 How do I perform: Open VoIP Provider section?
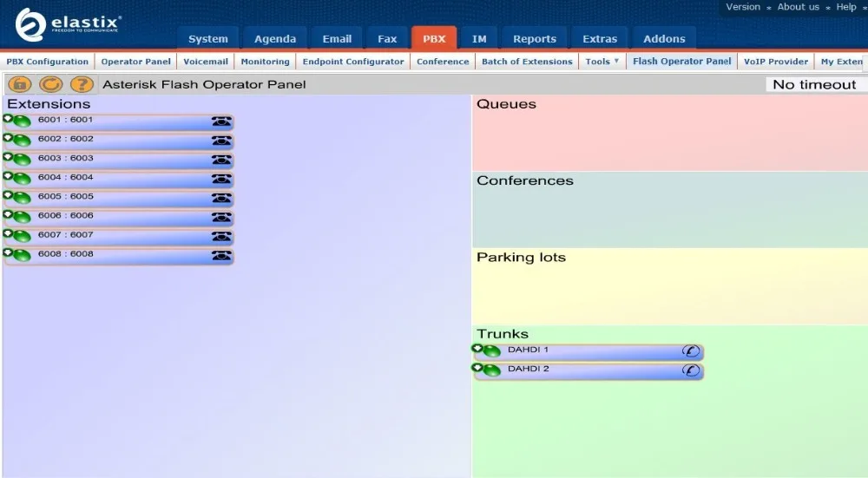point(776,62)
